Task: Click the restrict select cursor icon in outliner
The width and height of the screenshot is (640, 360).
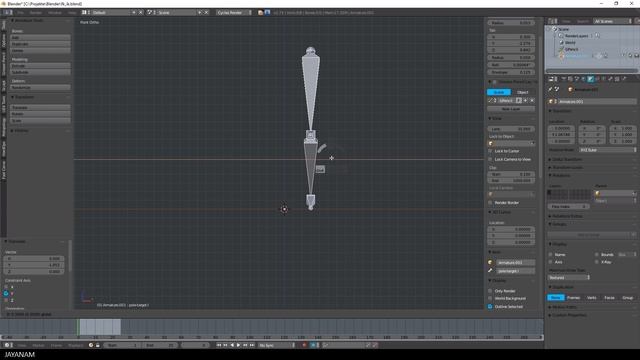Action: (x=630, y=56)
